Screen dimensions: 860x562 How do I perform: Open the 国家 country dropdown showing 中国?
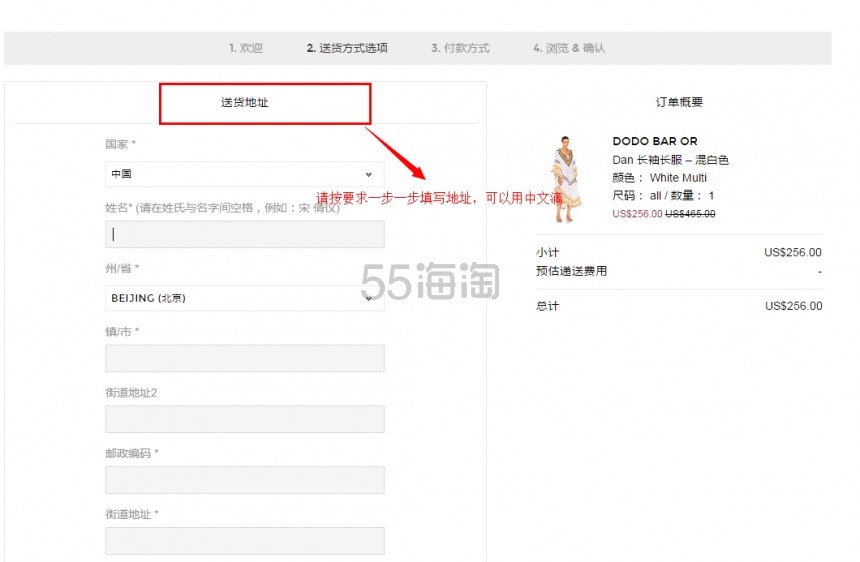point(245,174)
